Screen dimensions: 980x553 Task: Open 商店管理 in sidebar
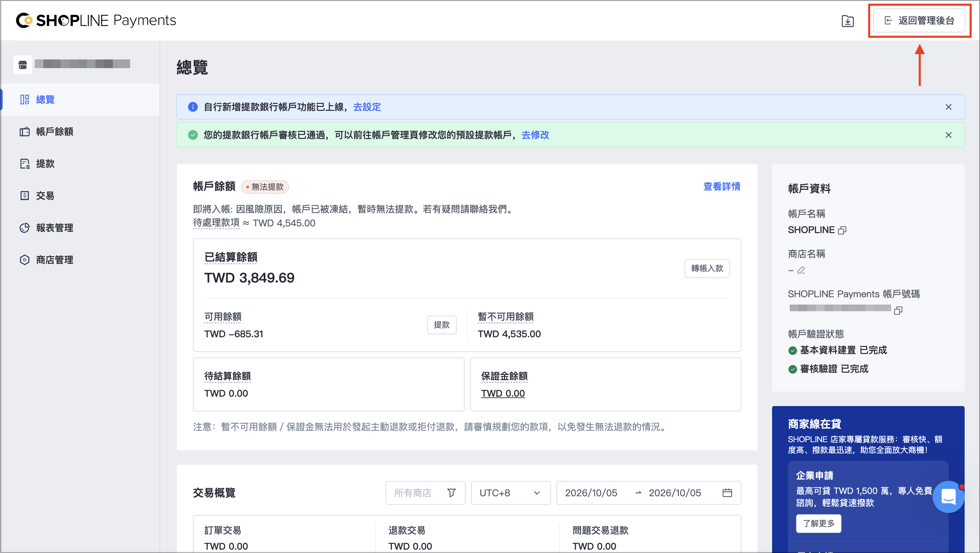(x=80, y=259)
